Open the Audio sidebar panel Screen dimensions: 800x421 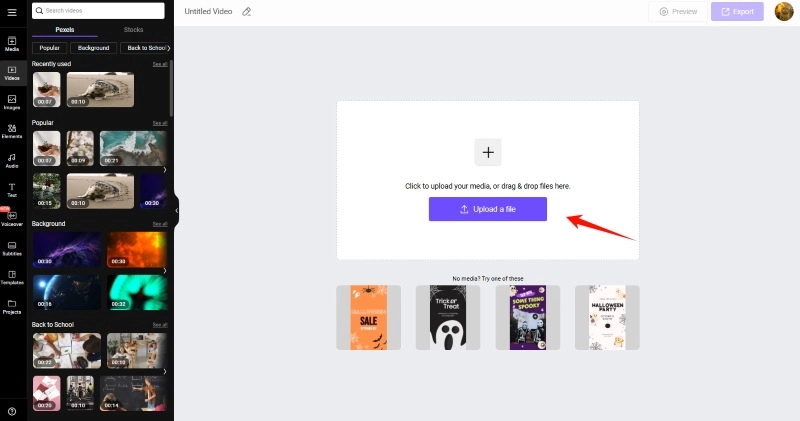tap(12, 161)
